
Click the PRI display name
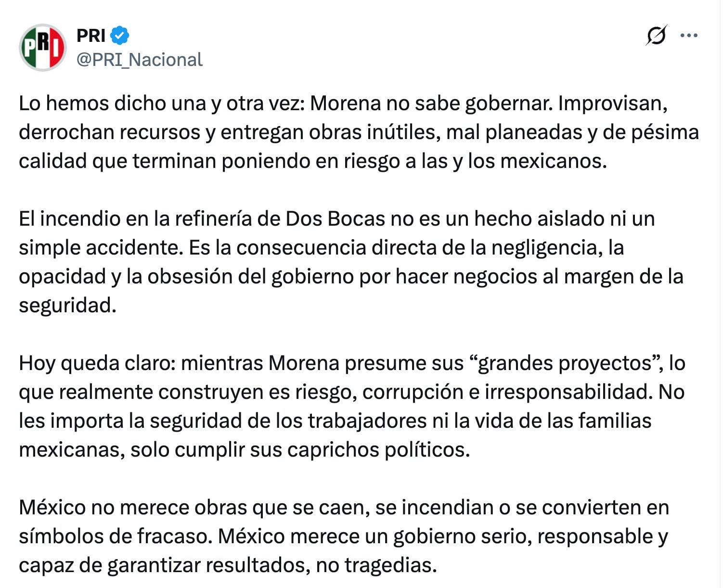[90, 36]
